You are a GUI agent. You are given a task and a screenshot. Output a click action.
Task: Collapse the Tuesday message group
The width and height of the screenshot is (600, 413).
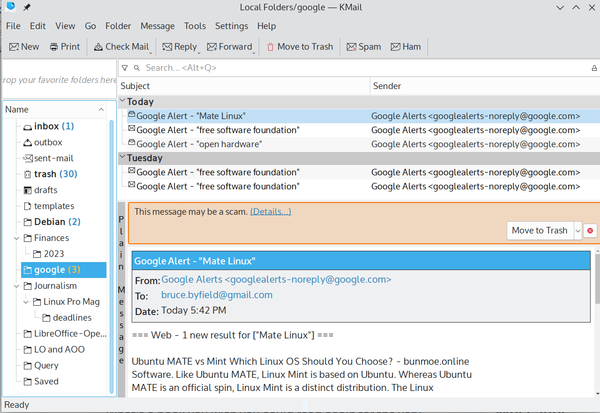[122, 157]
